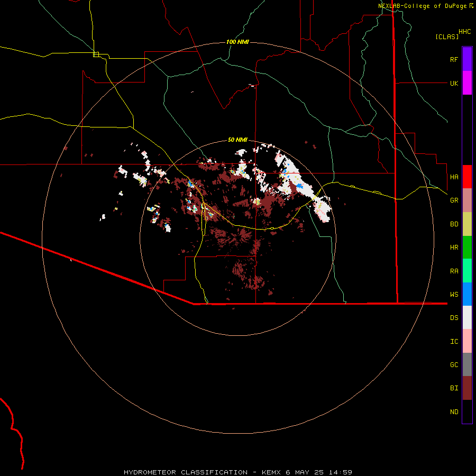The image size is (476, 476).
Task: Click the DS white legend swatch
Action: pos(467,317)
